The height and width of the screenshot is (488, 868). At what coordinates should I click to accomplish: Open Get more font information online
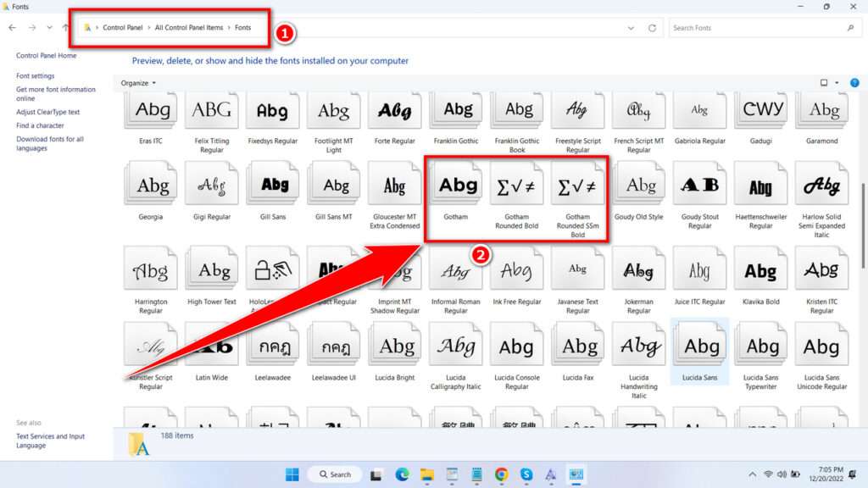[56, 93]
